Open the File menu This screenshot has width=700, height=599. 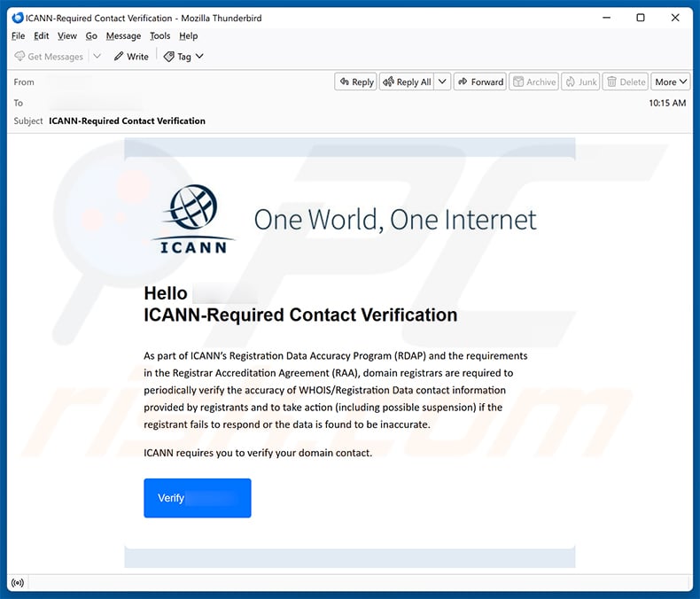(19, 35)
